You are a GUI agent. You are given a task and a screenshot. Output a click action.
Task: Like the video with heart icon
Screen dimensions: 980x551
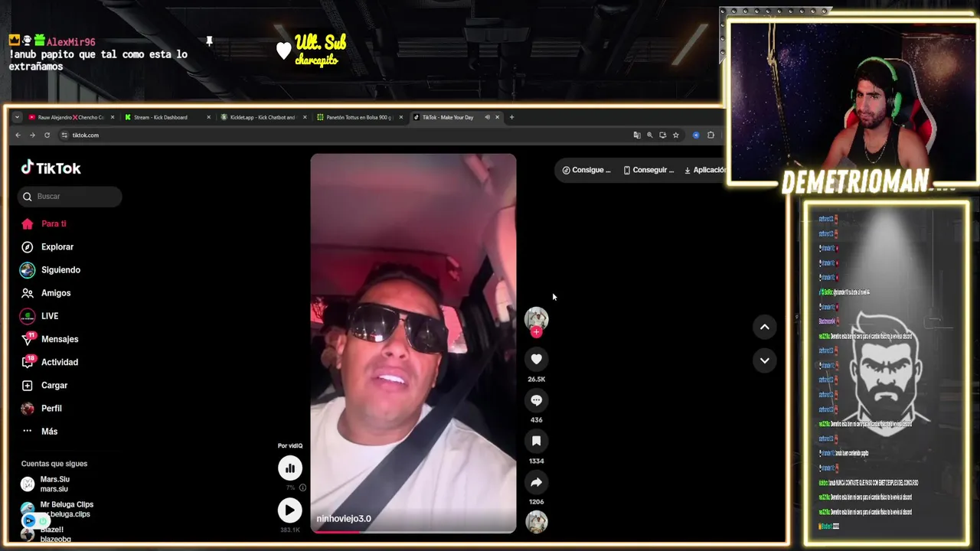(x=536, y=359)
